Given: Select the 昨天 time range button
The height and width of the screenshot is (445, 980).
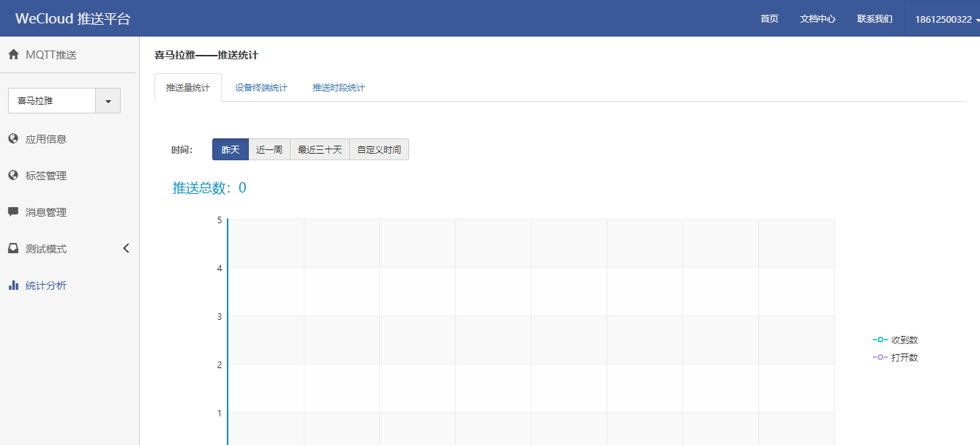Looking at the screenshot, I should click(x=231, y=149).
